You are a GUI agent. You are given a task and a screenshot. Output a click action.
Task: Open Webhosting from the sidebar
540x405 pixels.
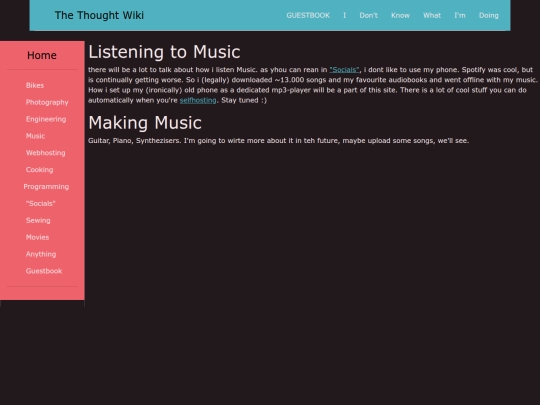(x=45, y=153)
